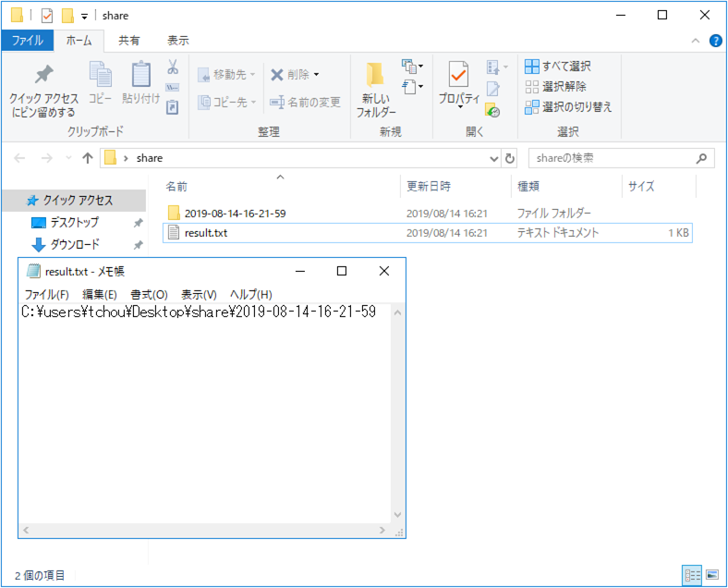The image size is (728, 588).
Task: Collapse the ribbon with the chevron
Action: tap(696, 41)
